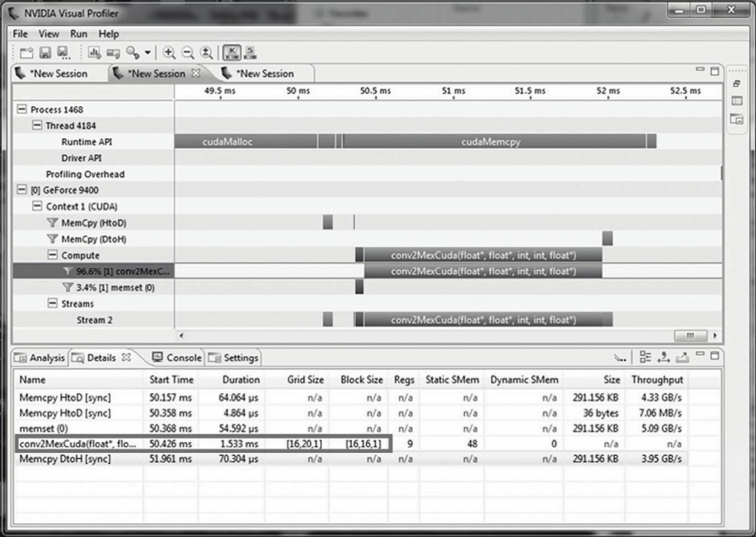Toggle the K kernel view toolbar button
The image size is (756, 537).
pos(232,53)
